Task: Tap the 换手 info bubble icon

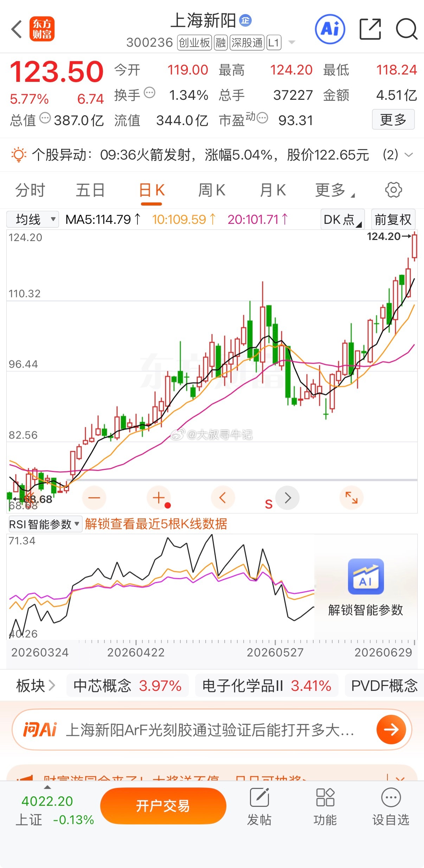Action: [150, 92]
